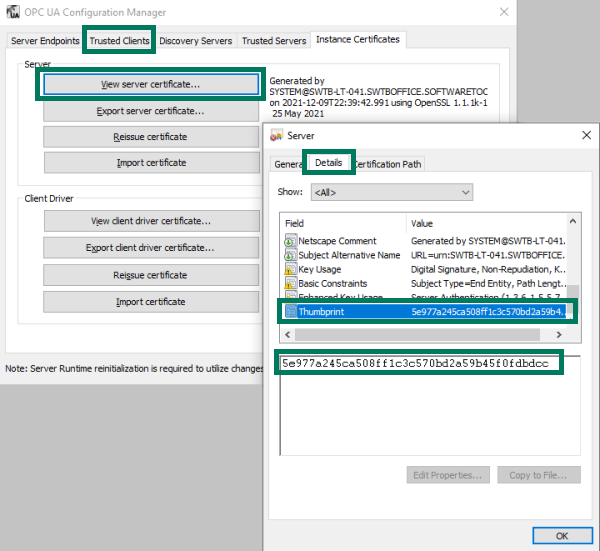Click the Thumbnail row's document icon
The height and width of the screenshot is (551, 600).
coord(291,311)
